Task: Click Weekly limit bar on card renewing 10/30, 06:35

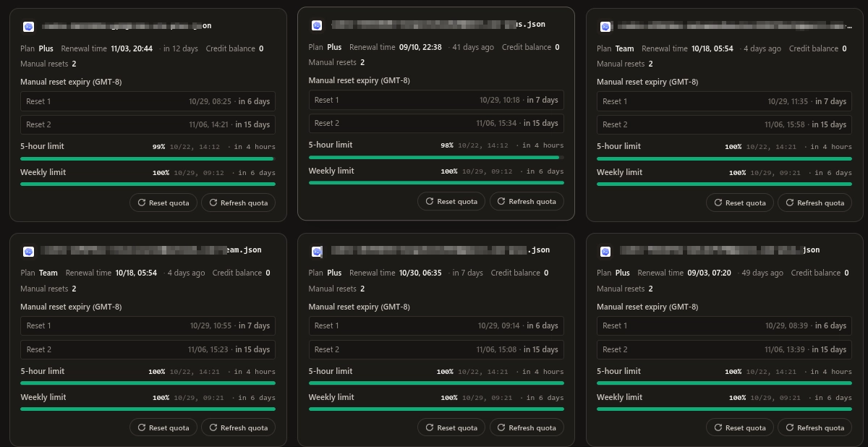Action: (x=436, y=409)
